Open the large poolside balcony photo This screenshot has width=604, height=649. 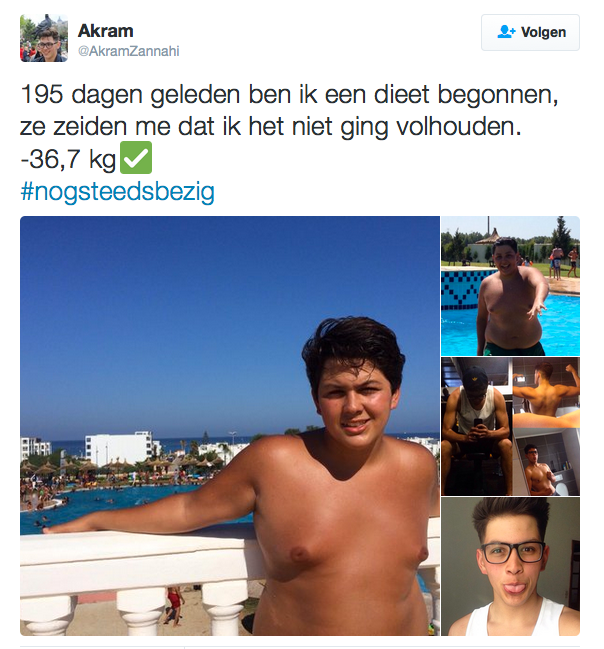[x=230, y=425]
